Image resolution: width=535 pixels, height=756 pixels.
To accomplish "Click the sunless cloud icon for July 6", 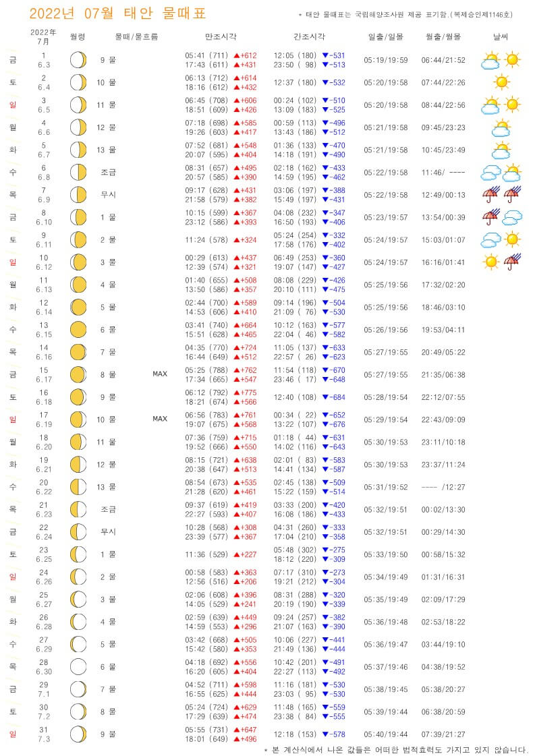I will (491, 173).
